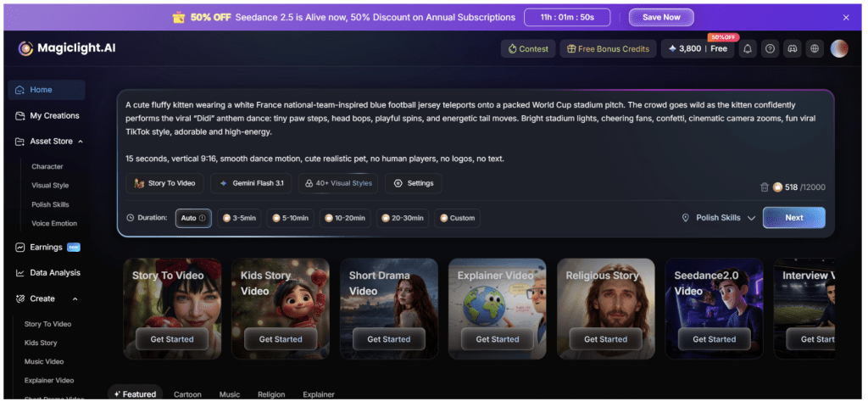Viewport: 868px width, 407px height.
Task: Click the 11h countdown timer pill
Action: pos(567,17)
